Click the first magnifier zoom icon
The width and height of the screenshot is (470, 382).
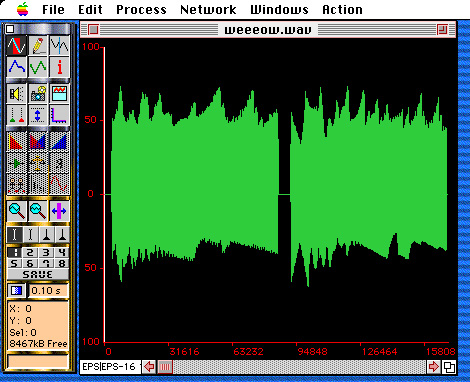tap(16, 211)
